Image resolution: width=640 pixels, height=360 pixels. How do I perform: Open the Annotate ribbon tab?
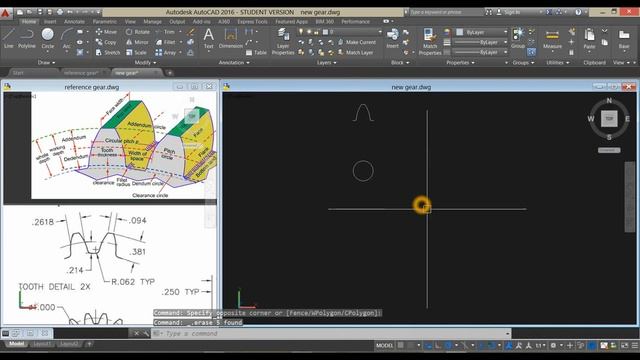[74, 21]
